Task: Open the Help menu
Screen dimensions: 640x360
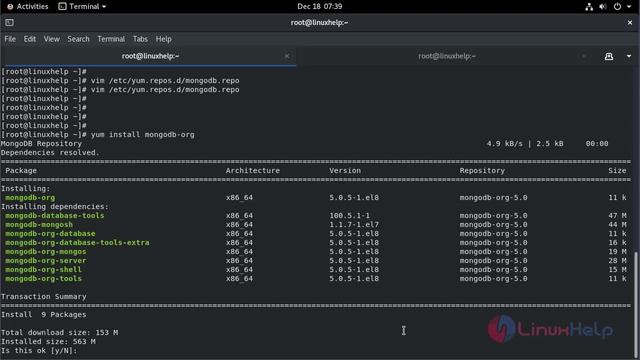Action: [x=164, y=39]
